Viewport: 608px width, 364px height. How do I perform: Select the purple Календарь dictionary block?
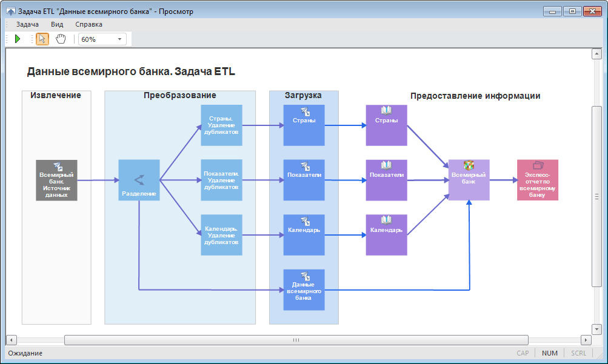point(387,235)
